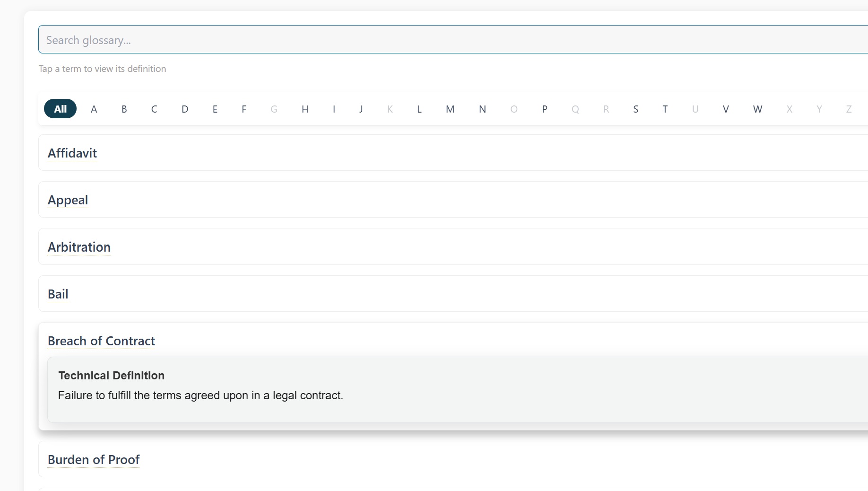Filter glossary by letter I
The width and height of the screenshot is (868, 491).
334,109
